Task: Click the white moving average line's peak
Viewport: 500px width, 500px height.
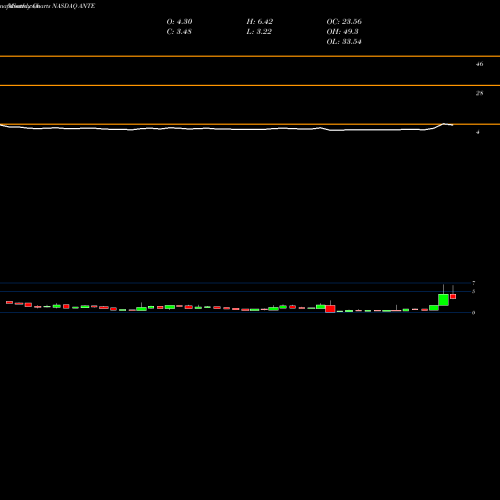Action: coord(444,124)
